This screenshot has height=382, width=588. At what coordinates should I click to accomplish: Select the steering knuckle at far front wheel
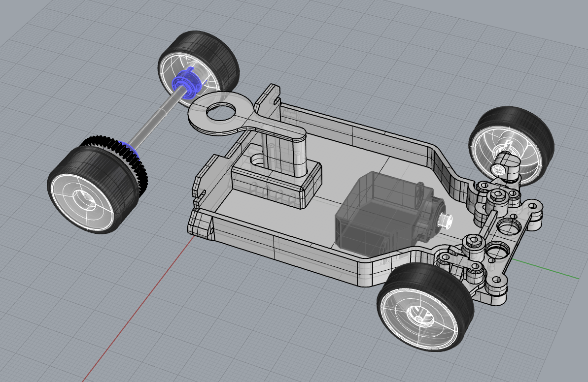click(506, 167)
